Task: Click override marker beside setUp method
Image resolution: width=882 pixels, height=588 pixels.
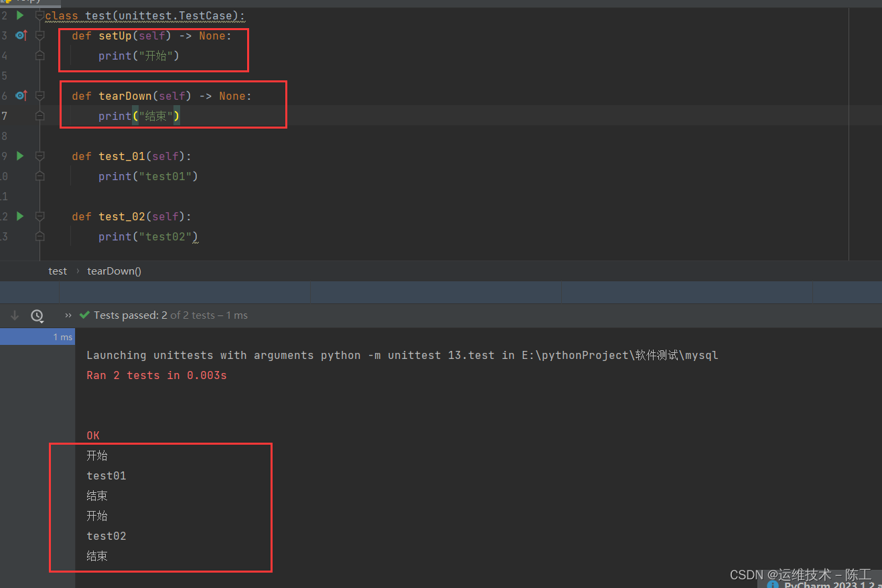Action: point(21,35)
